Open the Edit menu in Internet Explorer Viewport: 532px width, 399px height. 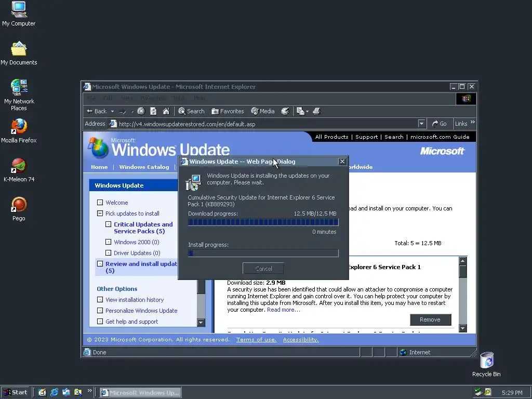tap(108, 98)
